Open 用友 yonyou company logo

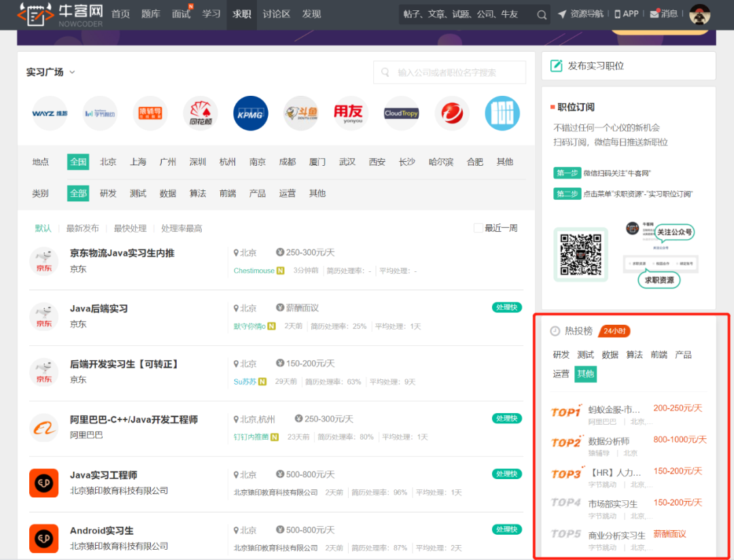[351, 113]
